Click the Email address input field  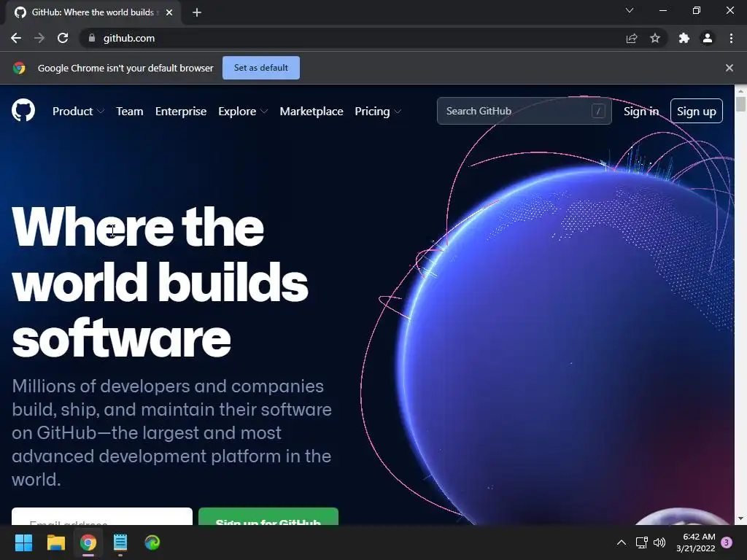[102, 517]
